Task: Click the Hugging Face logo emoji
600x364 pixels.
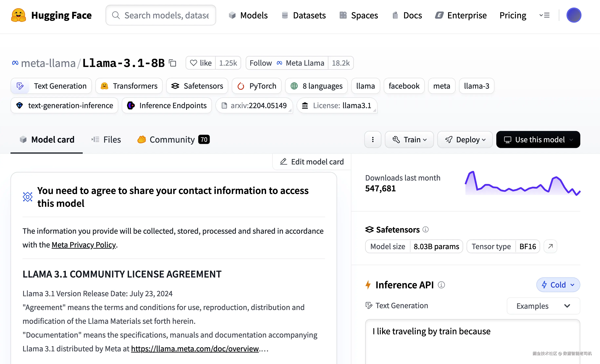Action: pos(18,15)
